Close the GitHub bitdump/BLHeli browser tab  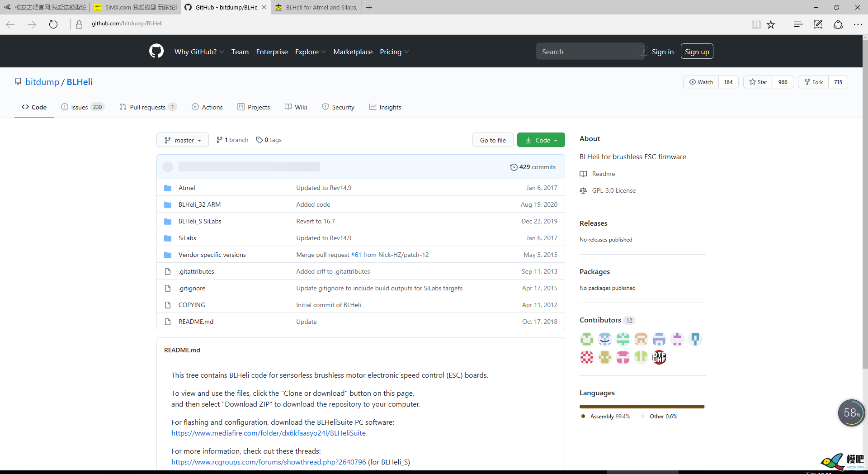[x=264, y=7]
